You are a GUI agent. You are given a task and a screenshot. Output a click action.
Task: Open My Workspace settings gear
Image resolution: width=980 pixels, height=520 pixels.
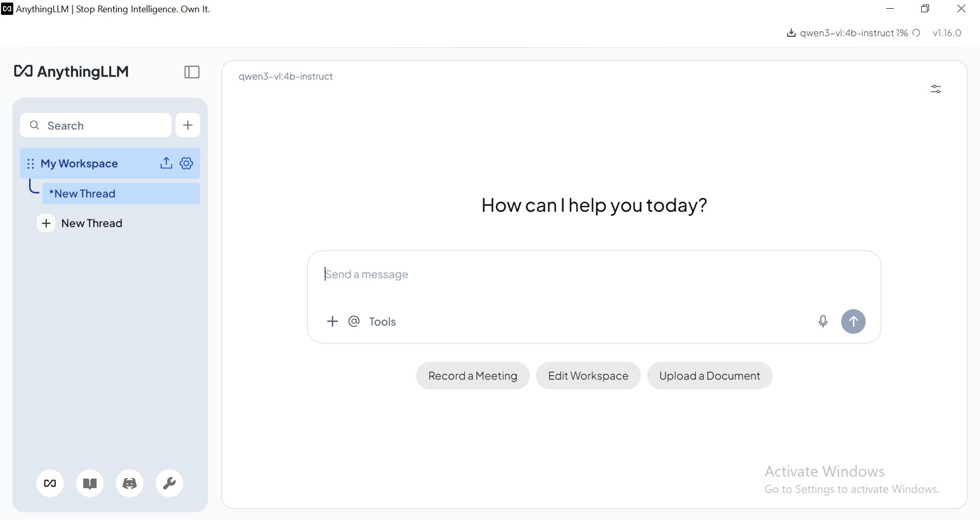(x=186, y=163)
